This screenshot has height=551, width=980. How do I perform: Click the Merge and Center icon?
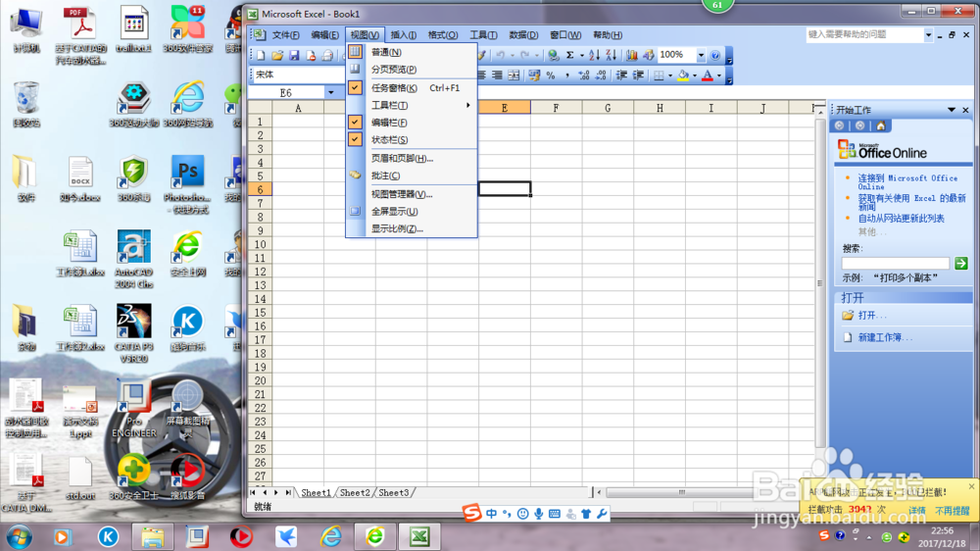tap(514, 75)
